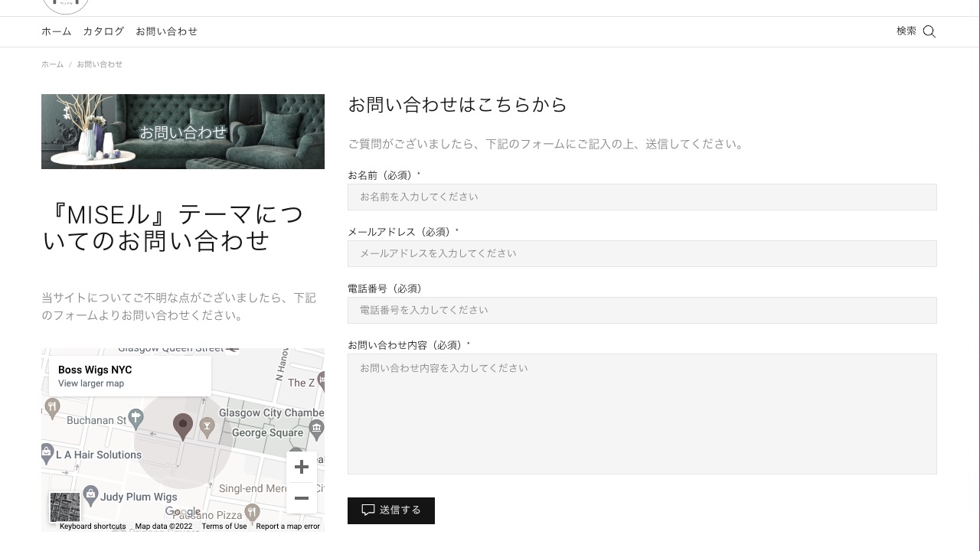The image size is (980, 551).
Task: Go to ホーム via breadcrumb
Action: tap(52, 64)
